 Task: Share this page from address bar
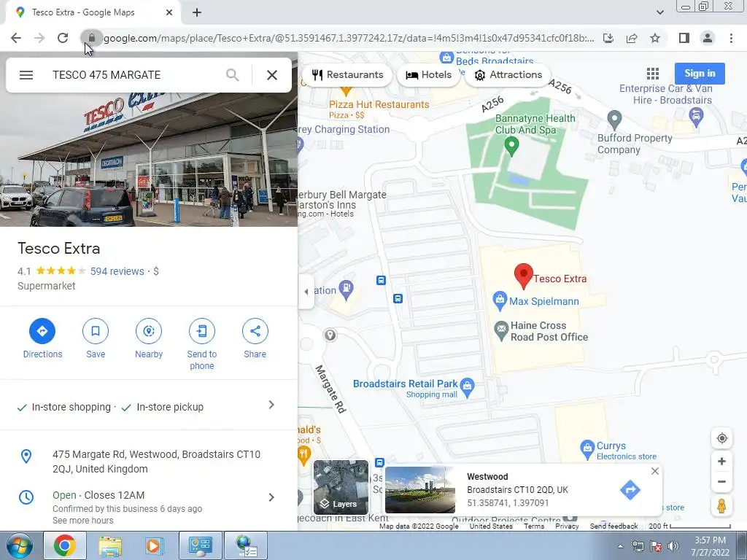(x=632, y=38)
